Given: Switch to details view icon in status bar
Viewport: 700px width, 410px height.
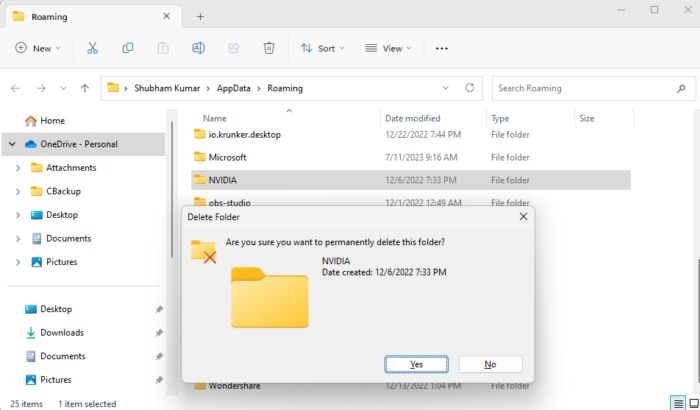Looking at the screenshot, I should tap(678, 403).
